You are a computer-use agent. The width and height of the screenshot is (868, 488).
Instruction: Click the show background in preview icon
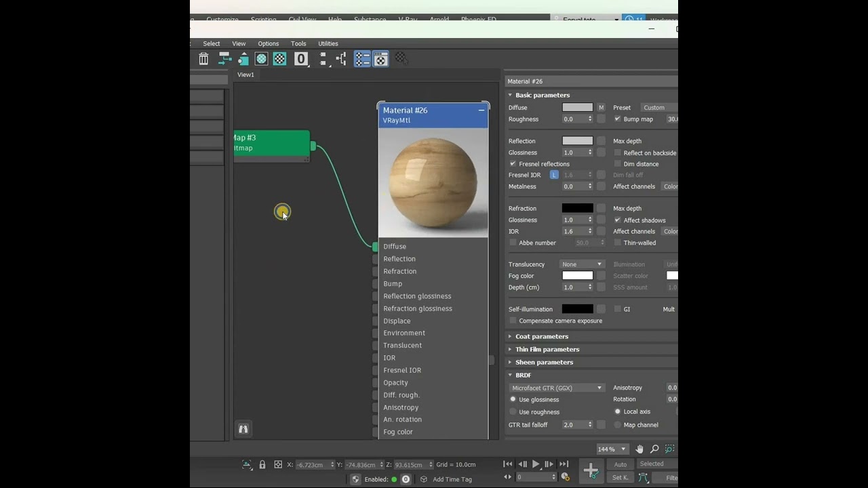pyautogui.click(x=279, y=59)
